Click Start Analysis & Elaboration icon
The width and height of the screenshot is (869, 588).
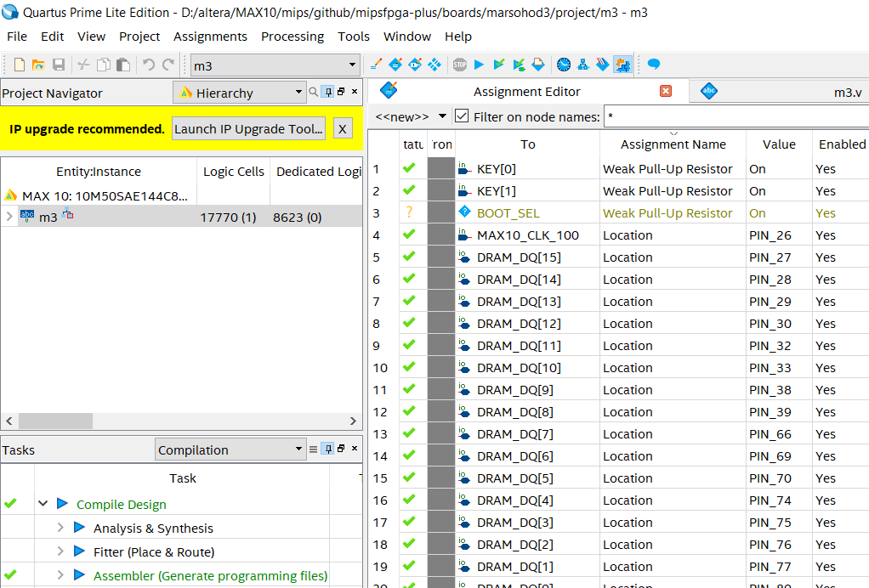pyautogui.click(x=499, y=65)
